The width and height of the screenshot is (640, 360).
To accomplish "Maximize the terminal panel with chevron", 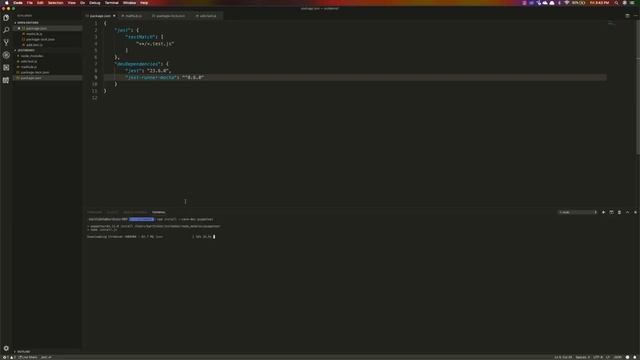I will click(627, 212).
